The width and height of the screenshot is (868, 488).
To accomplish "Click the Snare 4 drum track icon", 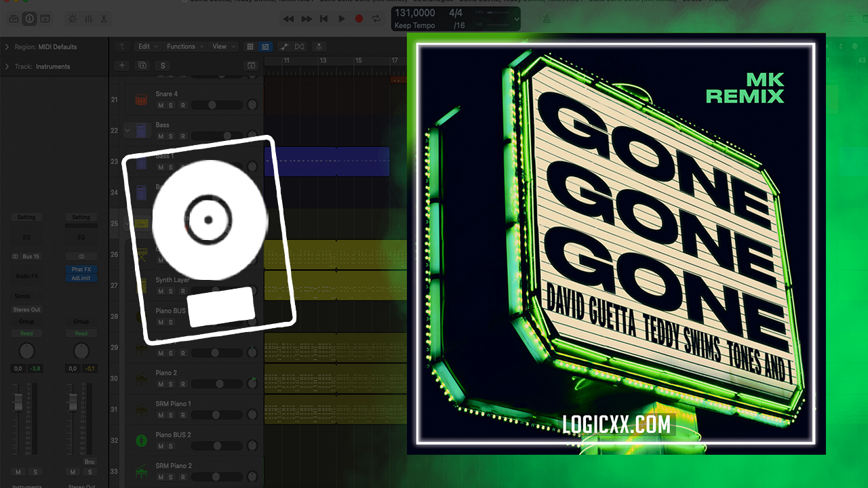I will click(141, 100).
